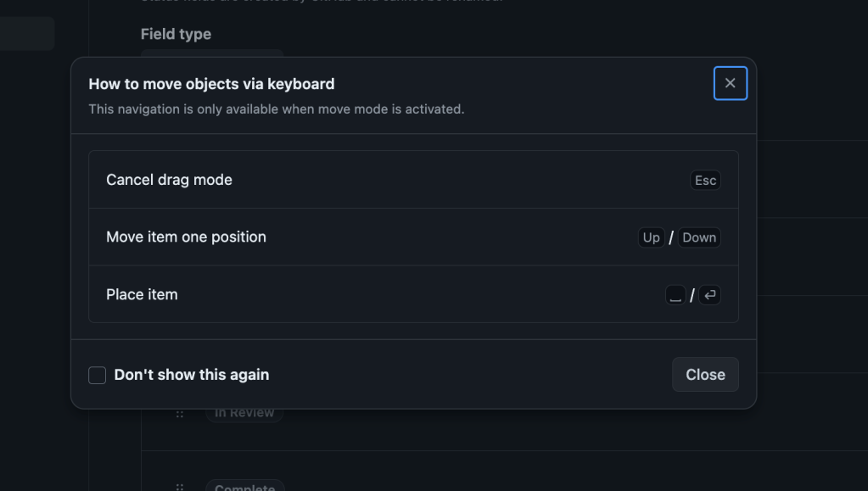868x491 pixels.
Task: Click the Down key badge
Action: tap(699, 237)
